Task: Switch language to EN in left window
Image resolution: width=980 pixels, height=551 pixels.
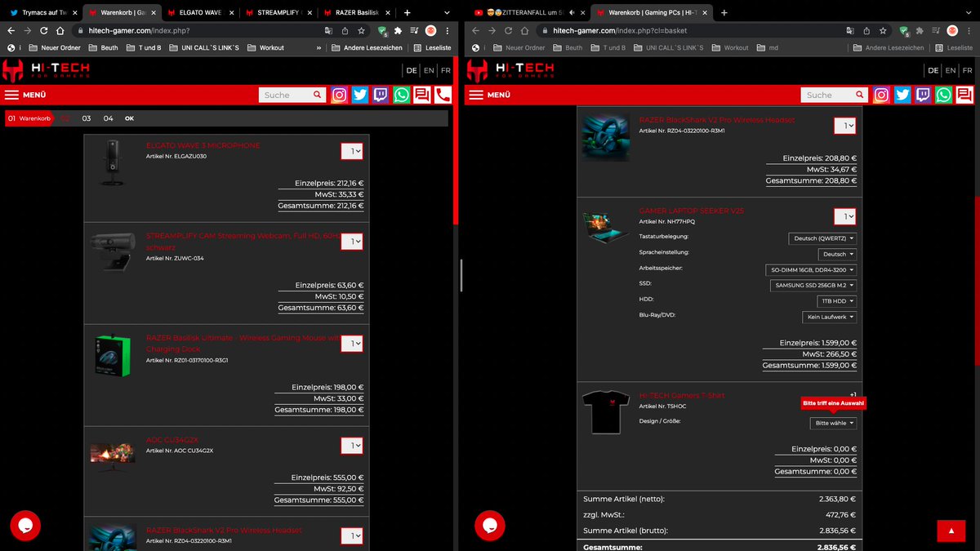Action: 429,70
